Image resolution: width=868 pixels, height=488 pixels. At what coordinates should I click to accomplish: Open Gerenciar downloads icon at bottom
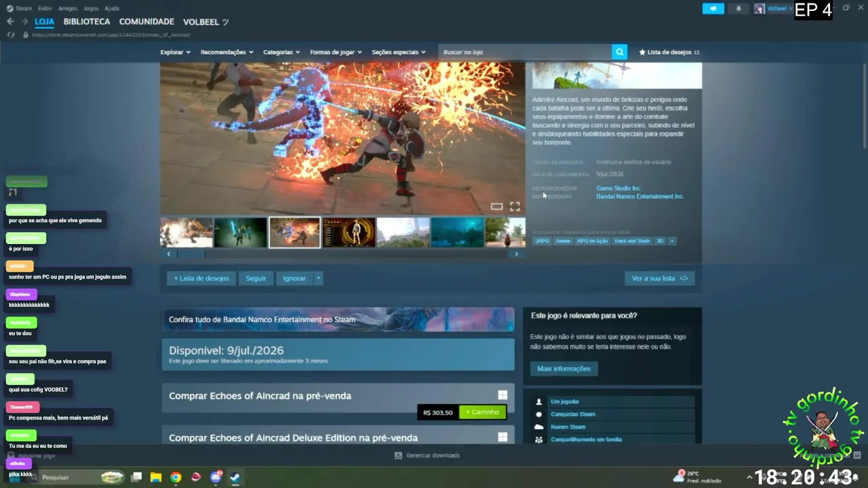point(398,455)
